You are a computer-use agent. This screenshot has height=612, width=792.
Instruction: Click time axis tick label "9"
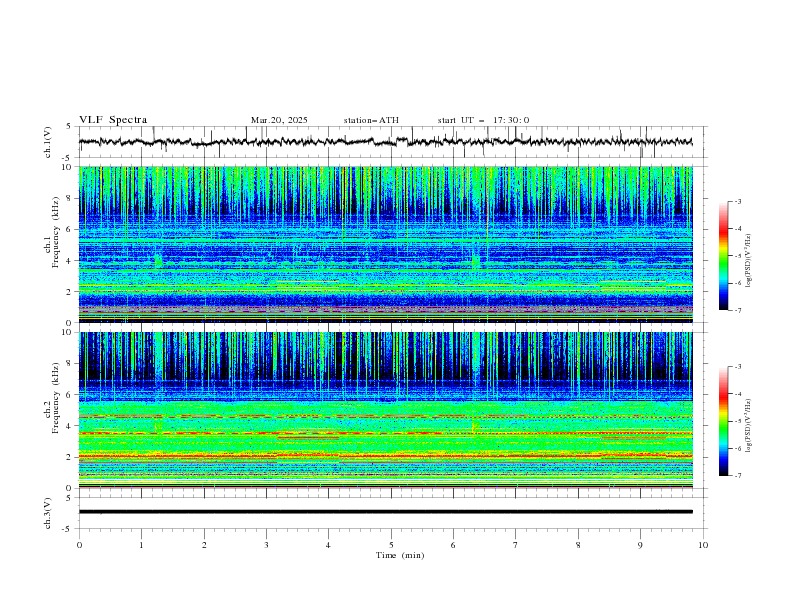[x=640, y=545]
